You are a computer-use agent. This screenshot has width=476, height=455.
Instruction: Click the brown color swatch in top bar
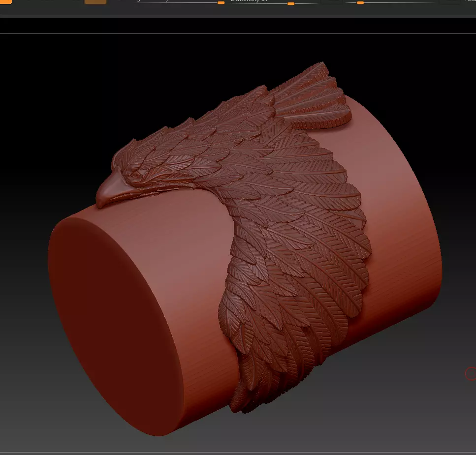[x=95, y=2]
